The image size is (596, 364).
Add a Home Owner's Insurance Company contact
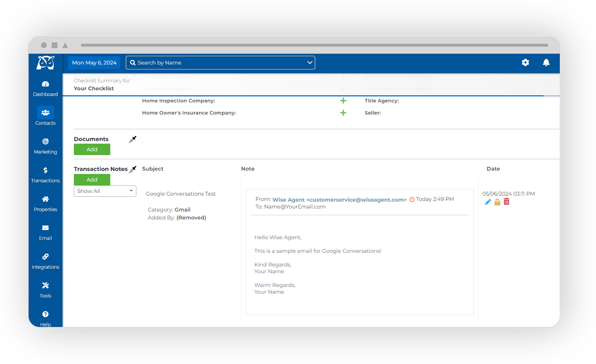(343, 113)
